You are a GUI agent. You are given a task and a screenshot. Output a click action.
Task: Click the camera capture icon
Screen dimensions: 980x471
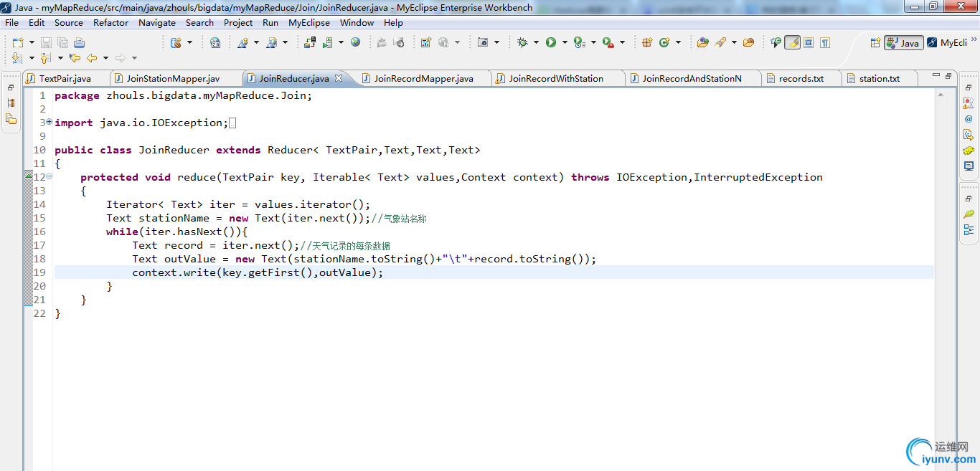click(483, 42)
